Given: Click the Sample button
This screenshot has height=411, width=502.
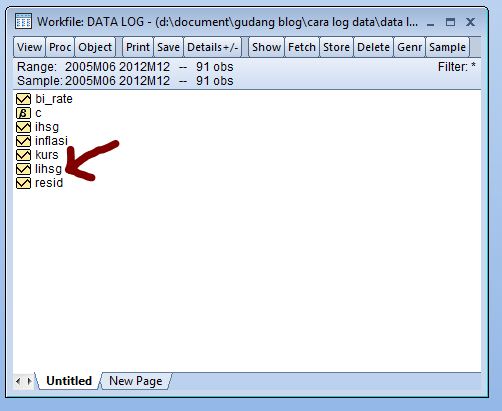Looking at the screenshot, I should [x=447, y=47].
